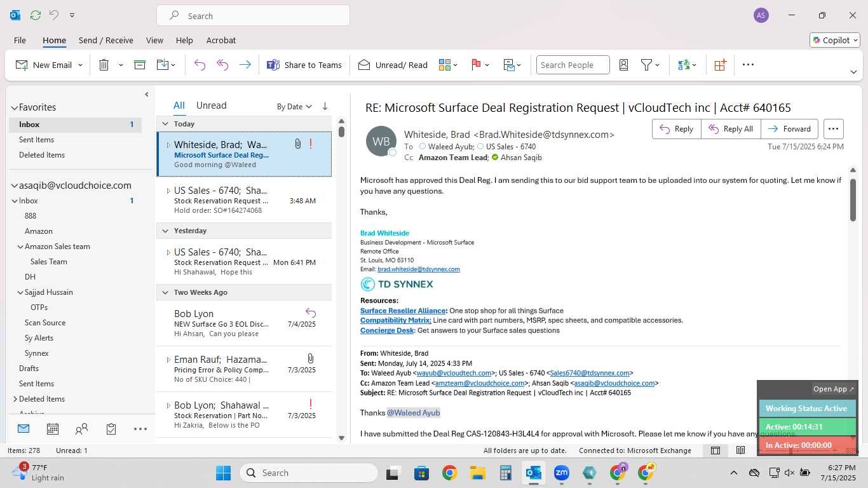Open the Help tab
This screenshot has width=868, height=488.
[184, 40]
